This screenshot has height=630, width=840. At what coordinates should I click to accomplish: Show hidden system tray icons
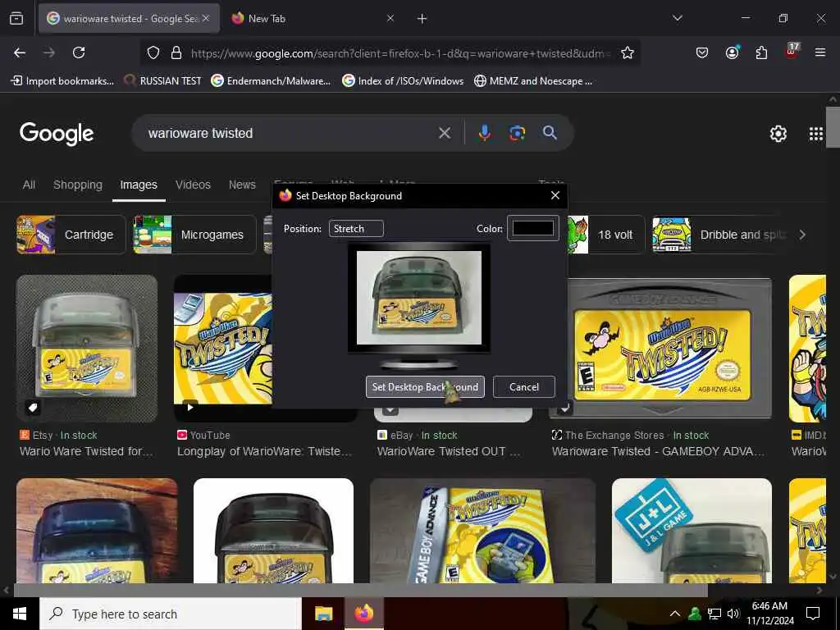coord(675,614)
